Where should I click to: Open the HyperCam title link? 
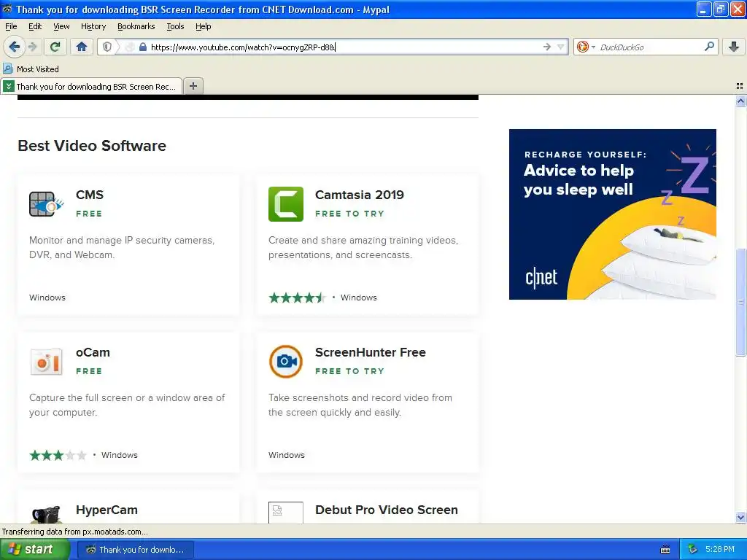(107, 510)
